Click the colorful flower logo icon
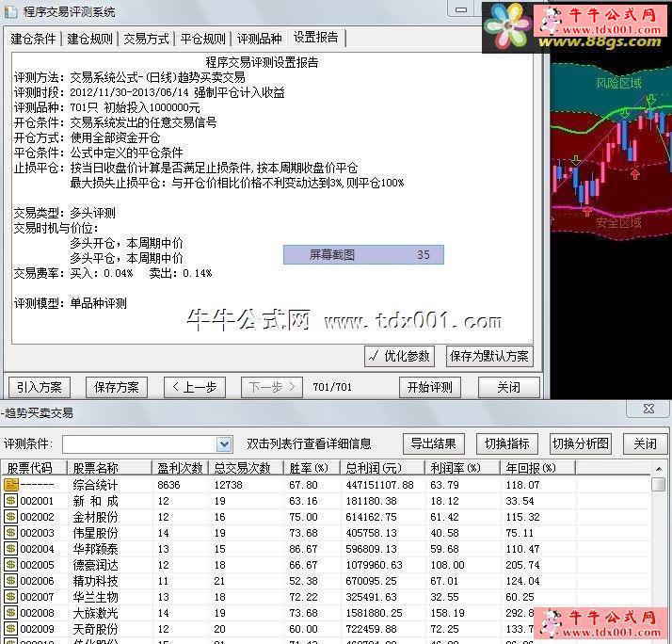Image resolution: width=672 pixels, height=644 pixels. click(508, 26)
